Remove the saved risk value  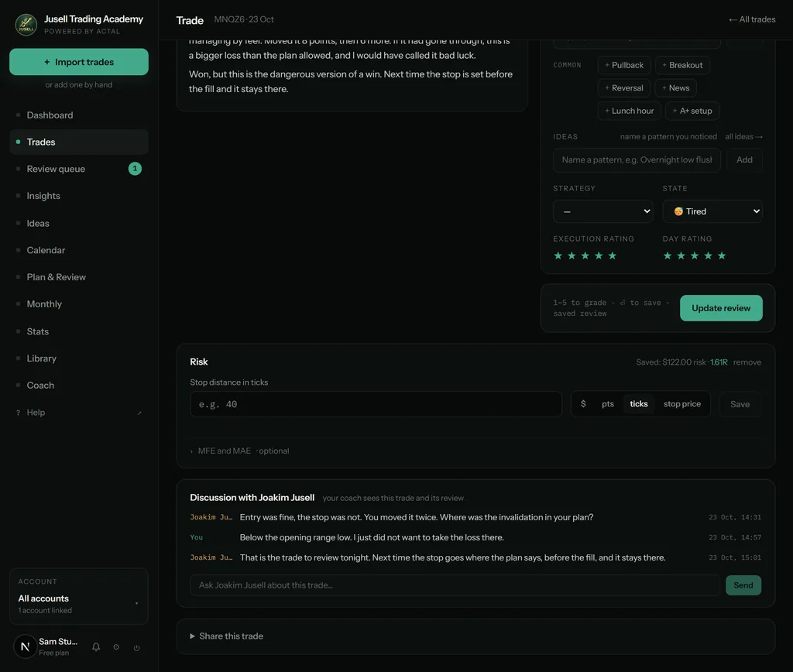point(747,362)
